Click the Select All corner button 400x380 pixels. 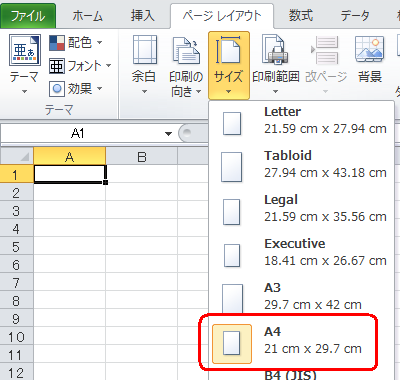tap(17, 156)
